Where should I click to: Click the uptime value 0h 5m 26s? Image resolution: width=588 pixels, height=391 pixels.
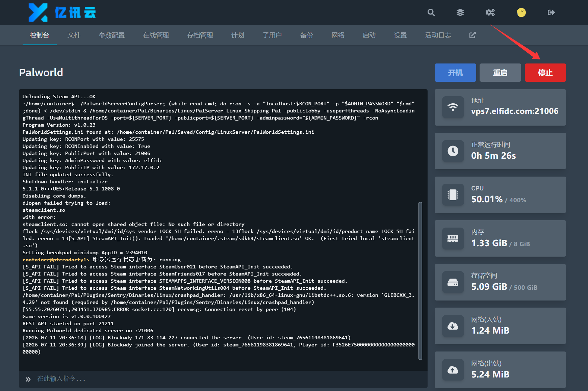(x=493, y=156)
